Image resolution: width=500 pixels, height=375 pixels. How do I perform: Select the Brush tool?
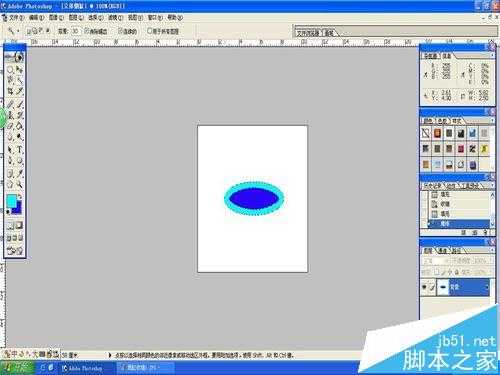point(19,105)
